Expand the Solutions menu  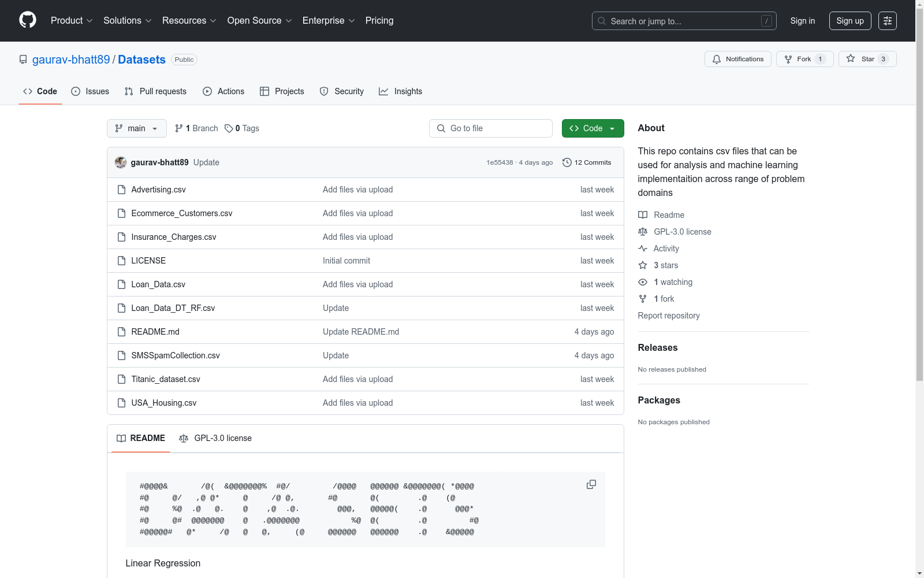click(x=127, y=21)
